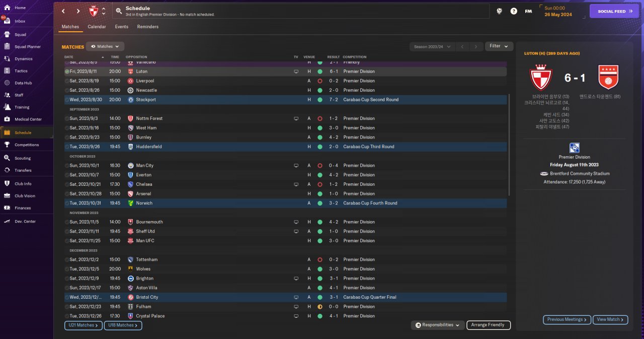
Task: Open the Training cone icon
Action: pos(7,107)
